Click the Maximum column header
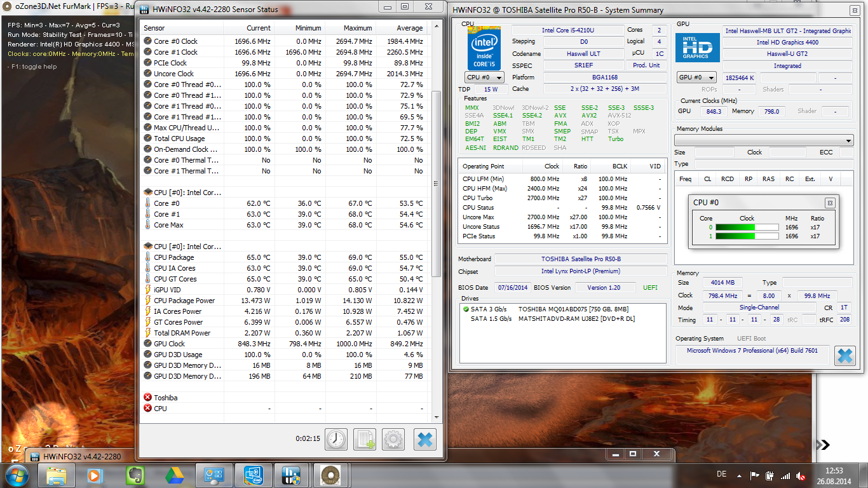Viewport: 868px width, 488px height. [x=350, y=28]
